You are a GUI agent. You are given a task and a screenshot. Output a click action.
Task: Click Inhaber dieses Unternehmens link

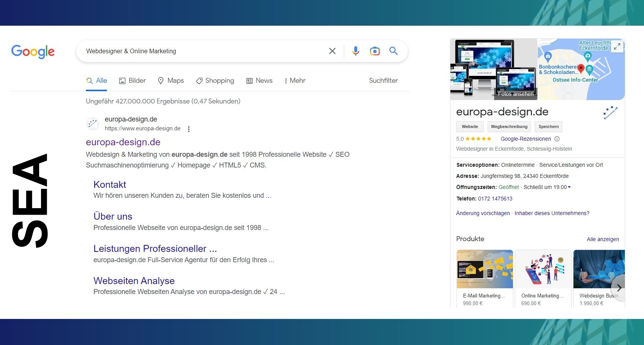click(552, 213)
